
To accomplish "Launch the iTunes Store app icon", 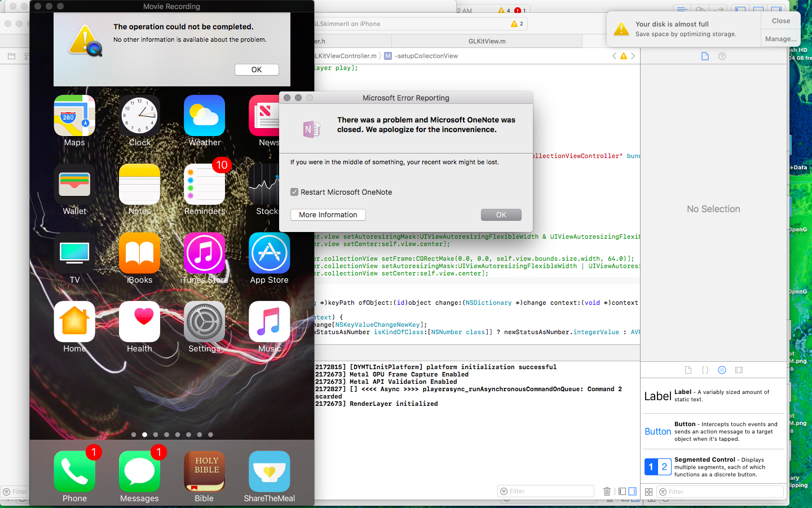I will [204, 253].
